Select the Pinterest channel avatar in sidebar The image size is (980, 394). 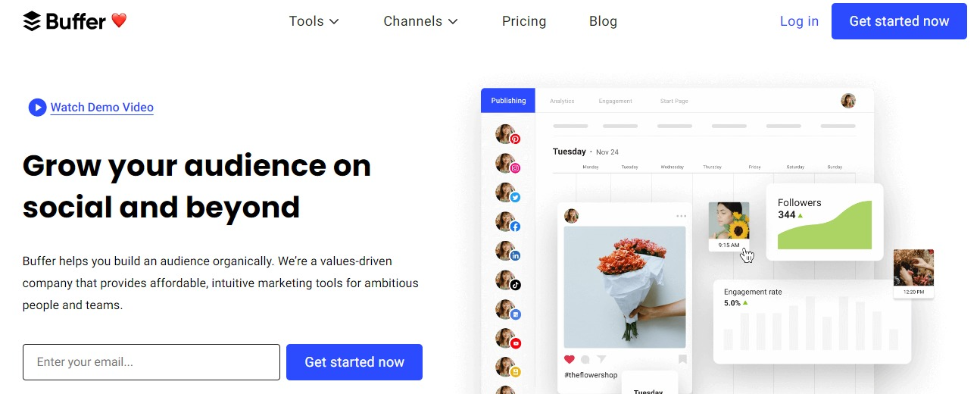[x=507, y=135]
